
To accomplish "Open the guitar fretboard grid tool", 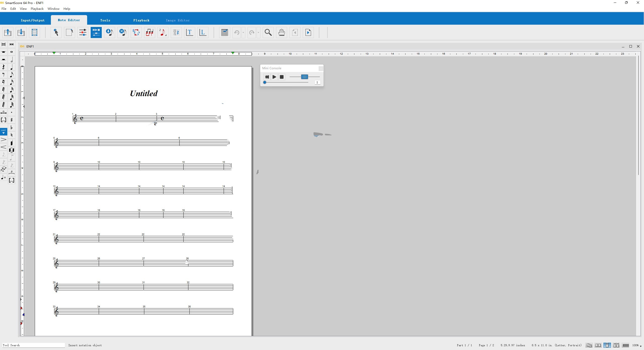I will coord(225,32).
